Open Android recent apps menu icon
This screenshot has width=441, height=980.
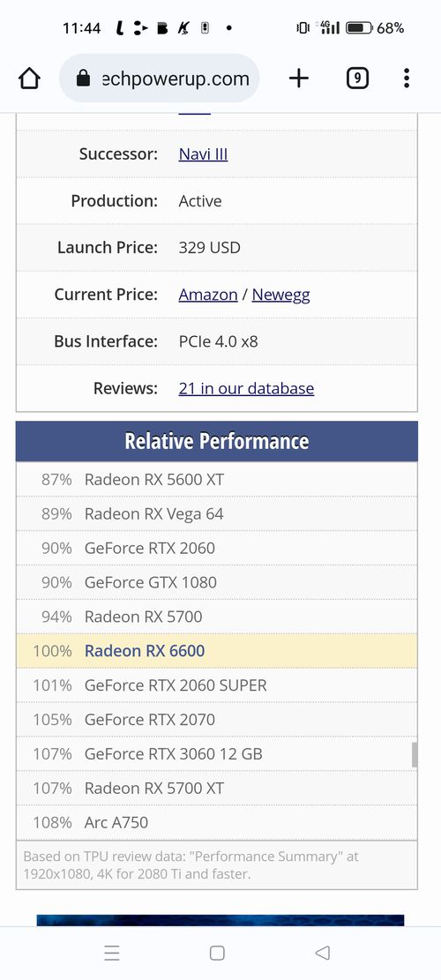[112, 953]
